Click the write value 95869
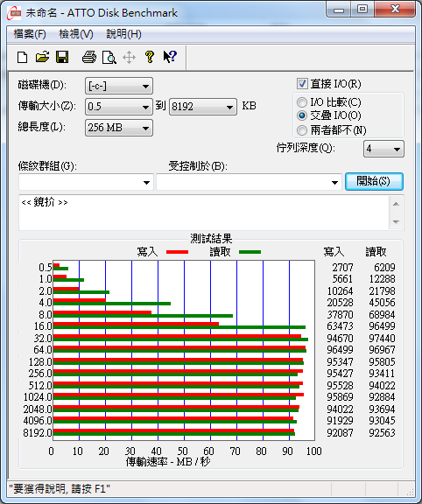This screenshot has height=504, width=422. tap(340, 397)
